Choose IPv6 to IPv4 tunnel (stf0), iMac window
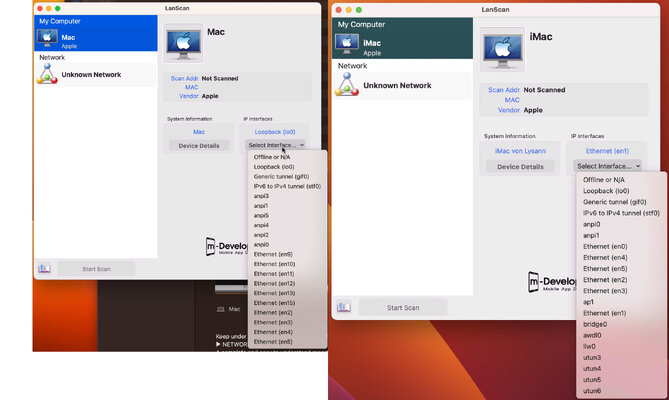Screen dimensions: 669x400 pos(621,213)
